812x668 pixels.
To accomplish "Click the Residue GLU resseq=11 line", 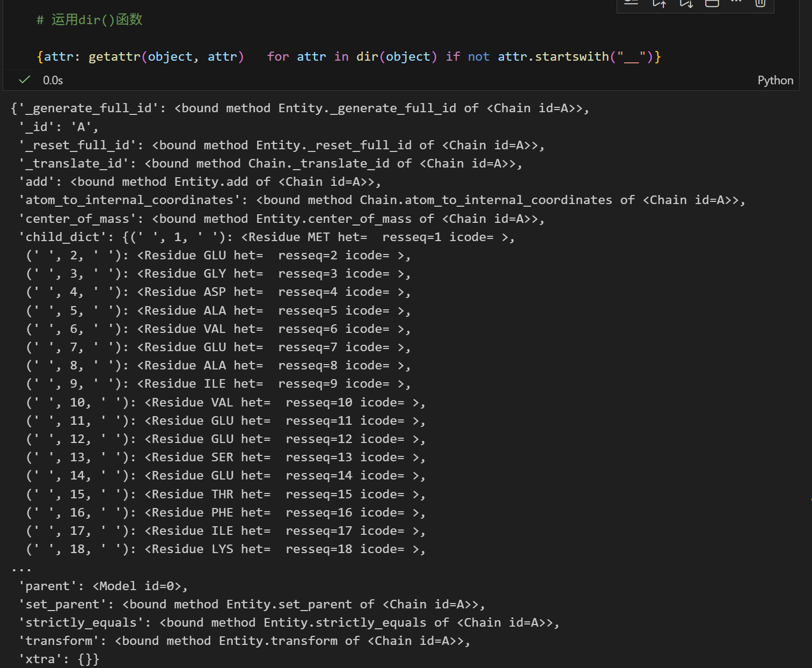I will (x=226, y=421).
